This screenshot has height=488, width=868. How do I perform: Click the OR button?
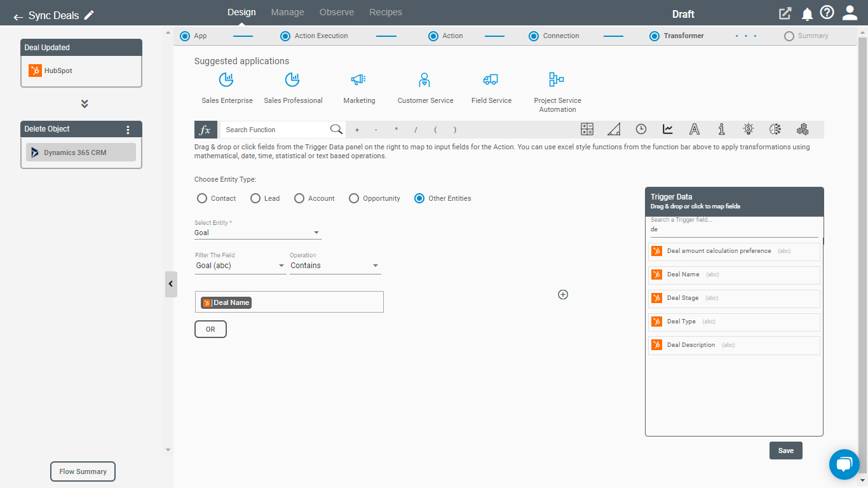click(x=210, y=329)
